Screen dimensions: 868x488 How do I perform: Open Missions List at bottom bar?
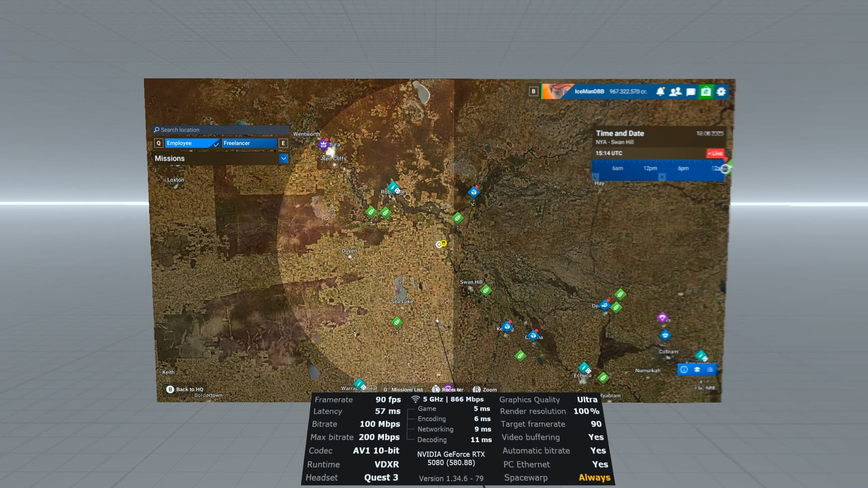click(403, 389)
